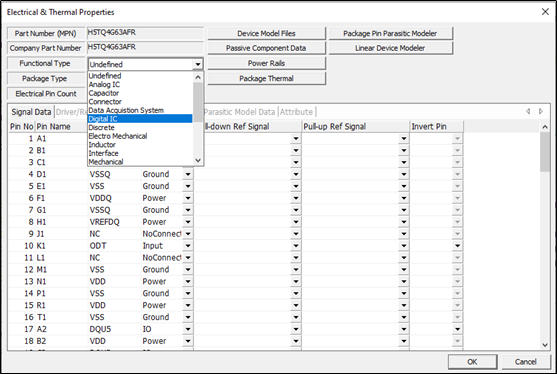This screenshot has width=557, height=374.
Task: Click the tab scroll right arrow
Action: pyautogui.click(x=541, y=112)
